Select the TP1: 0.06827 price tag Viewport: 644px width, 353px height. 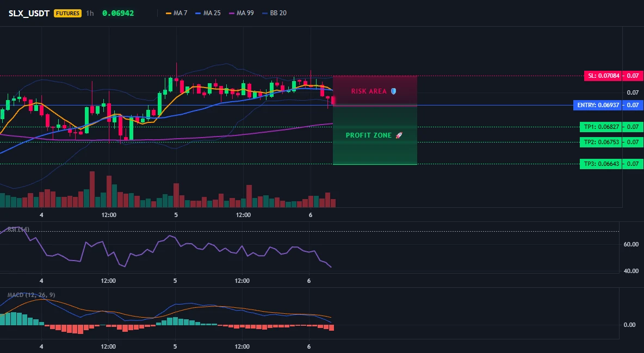(x=601, y=127)
